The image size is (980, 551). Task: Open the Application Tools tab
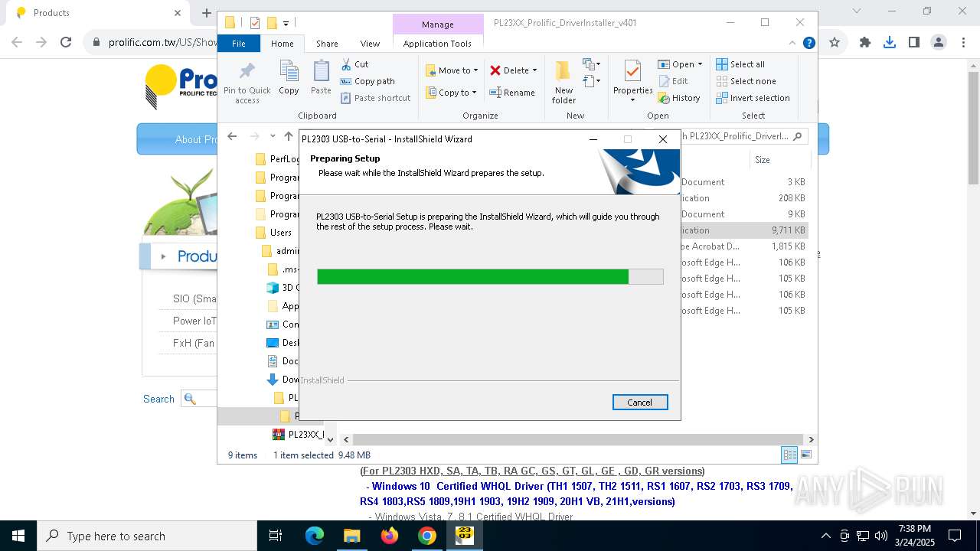coord(437,44)
